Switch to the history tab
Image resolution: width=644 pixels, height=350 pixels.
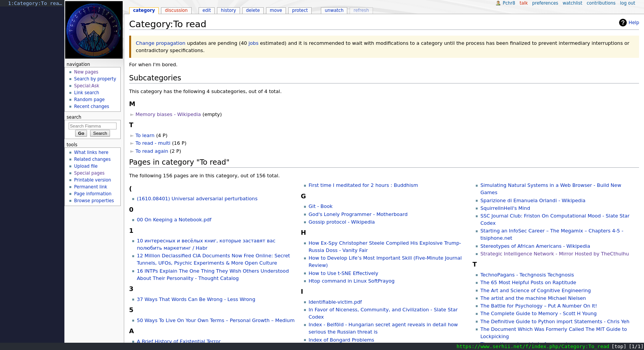228,10
